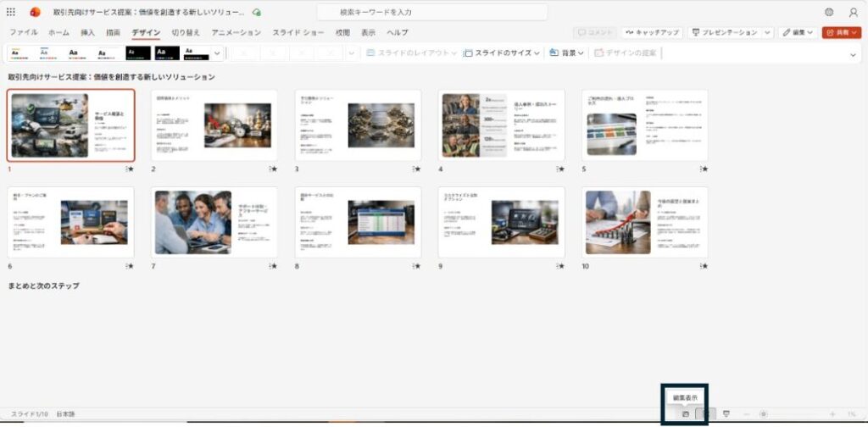Image resolution: width=868 pixels, height=427 pixels.
Task: Open the 背景 dropdown
Action: coord(568,53)
